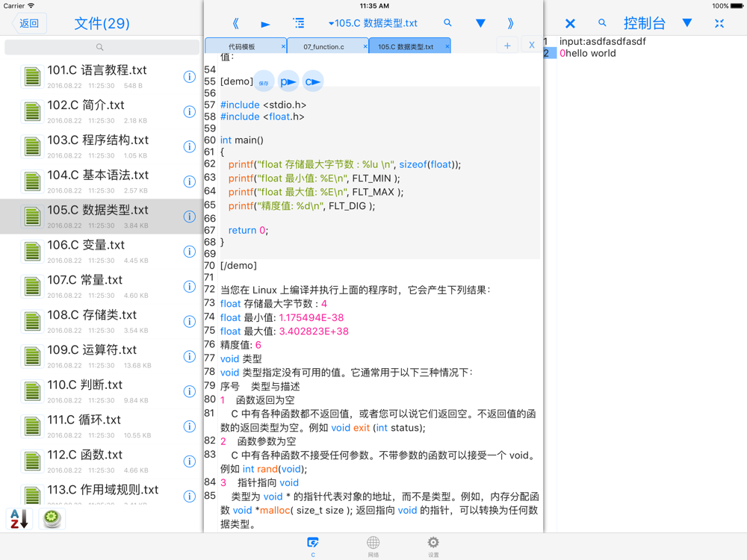The width and height of the screenshot is (747, 560).
Task: Switch to the C bottom tab
Action: [313, 547]
